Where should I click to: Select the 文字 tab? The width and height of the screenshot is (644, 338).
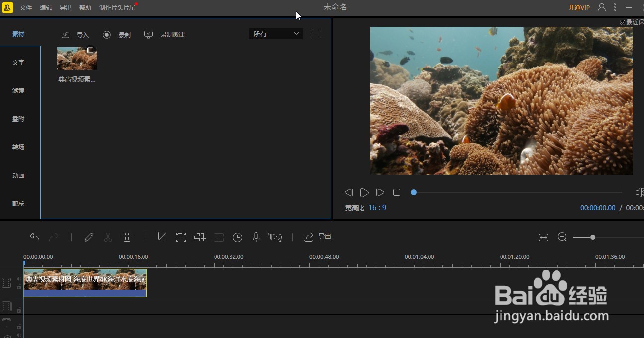(x=18, y=63)
